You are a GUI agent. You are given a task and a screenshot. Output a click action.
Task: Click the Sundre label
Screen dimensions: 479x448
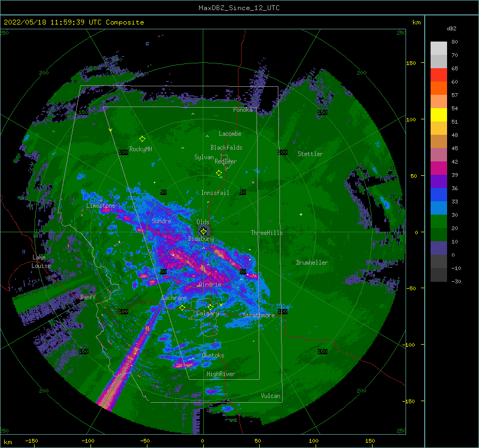[x=161, y=221]
